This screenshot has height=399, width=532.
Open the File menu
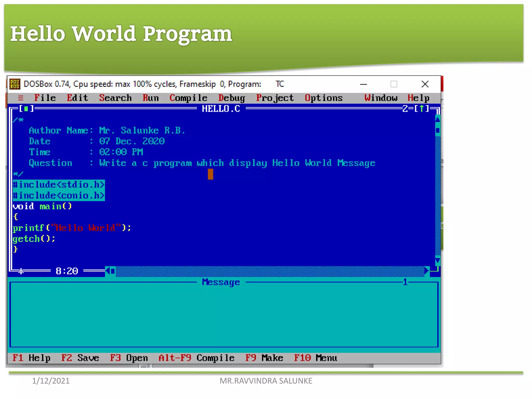point(45,98)
